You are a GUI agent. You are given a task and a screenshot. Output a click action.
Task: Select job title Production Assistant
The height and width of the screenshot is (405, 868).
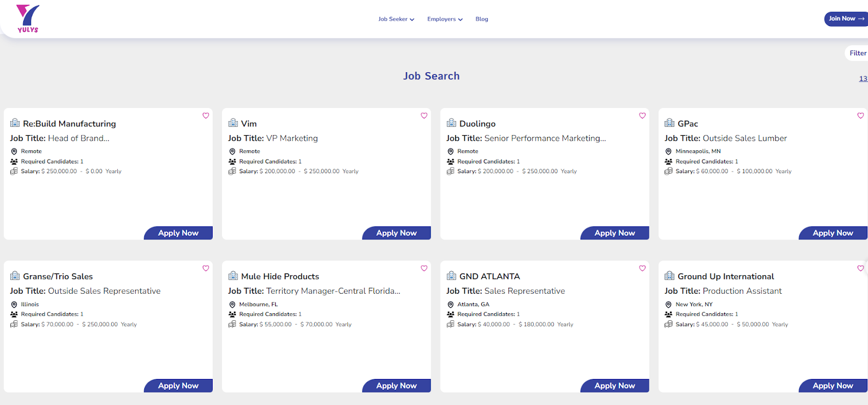click(742, 291)
